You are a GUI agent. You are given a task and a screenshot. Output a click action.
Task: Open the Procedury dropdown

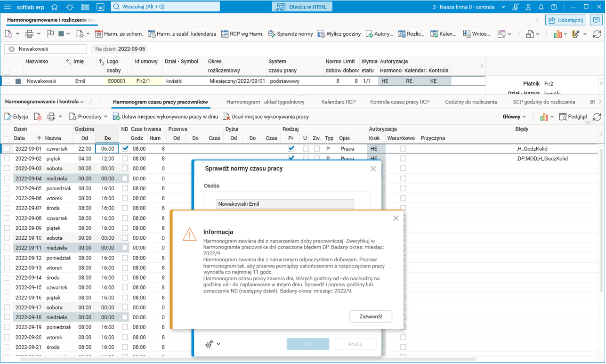coord(89,117)
